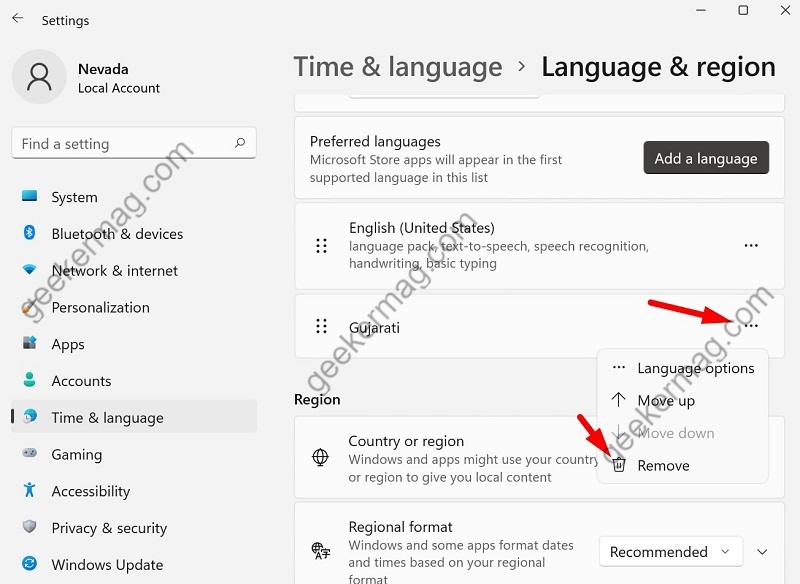Click the Time & language globe-clock icon

click(x=30, y=417)
